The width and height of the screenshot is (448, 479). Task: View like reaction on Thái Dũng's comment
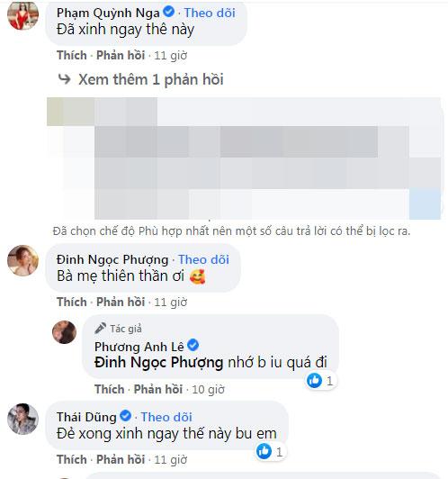270,451
